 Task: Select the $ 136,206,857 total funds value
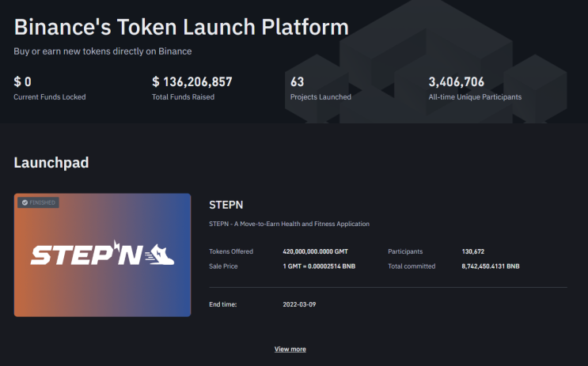192,81
